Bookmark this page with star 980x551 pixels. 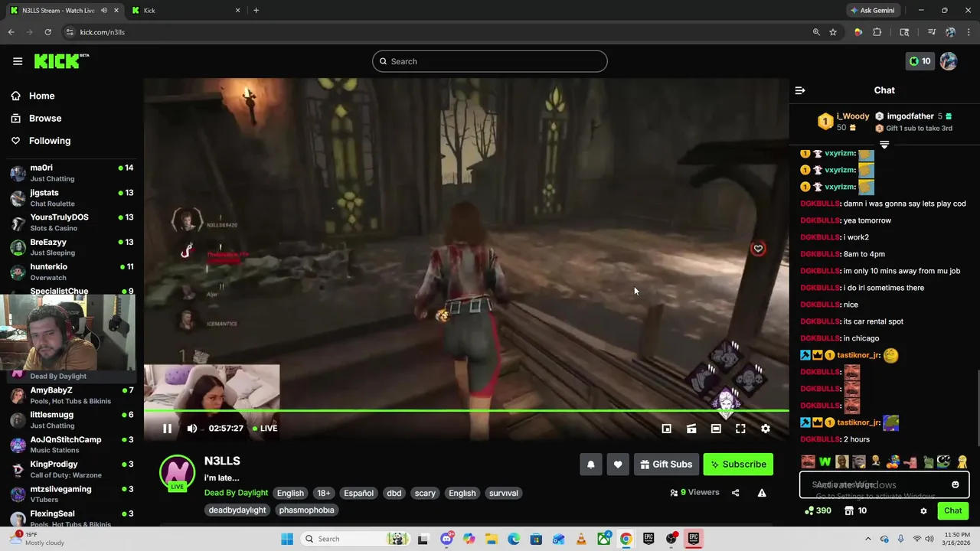(x=833, y=32)
